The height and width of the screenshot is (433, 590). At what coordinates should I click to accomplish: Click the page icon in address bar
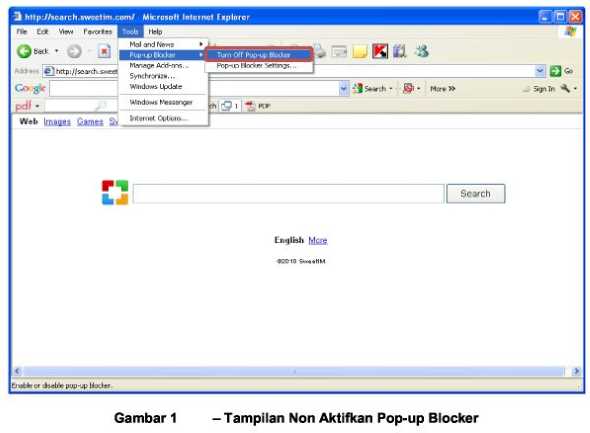49,71
